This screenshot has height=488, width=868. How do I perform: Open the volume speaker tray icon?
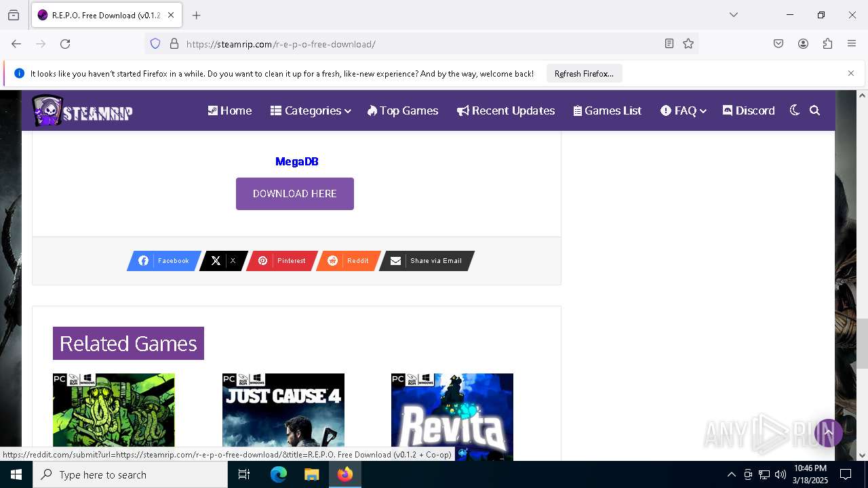[x=781, y=474]
